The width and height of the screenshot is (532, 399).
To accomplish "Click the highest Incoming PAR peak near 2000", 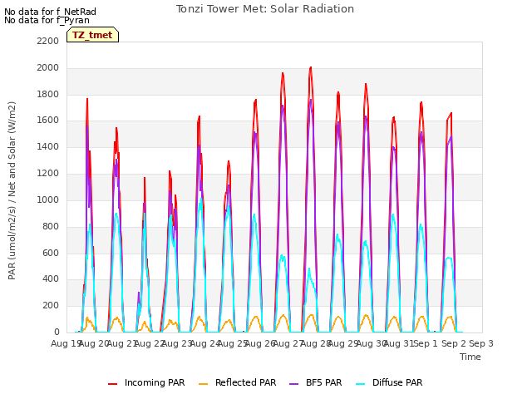I will [x=311, y=68].
